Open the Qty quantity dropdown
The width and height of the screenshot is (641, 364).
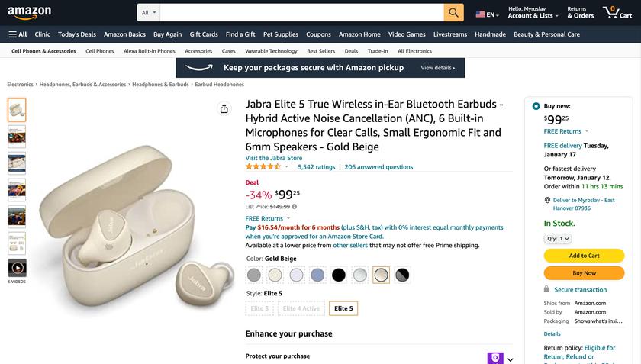click(558, 239)
